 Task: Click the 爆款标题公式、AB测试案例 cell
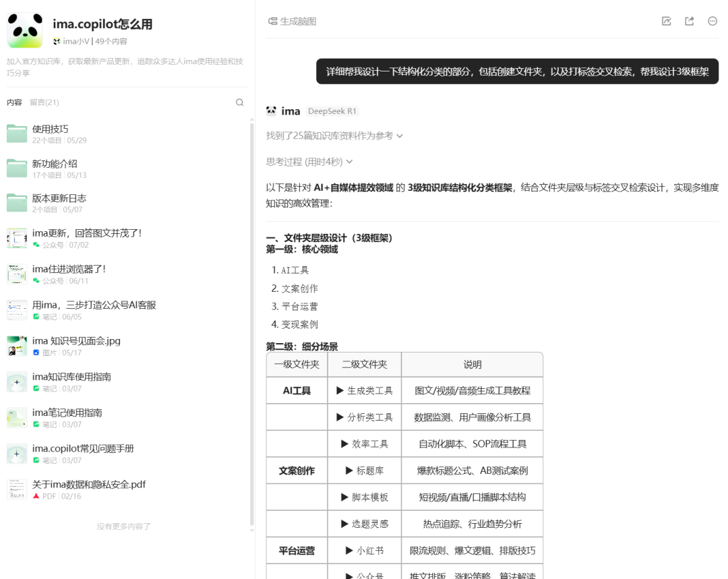[x=472, y=470]
